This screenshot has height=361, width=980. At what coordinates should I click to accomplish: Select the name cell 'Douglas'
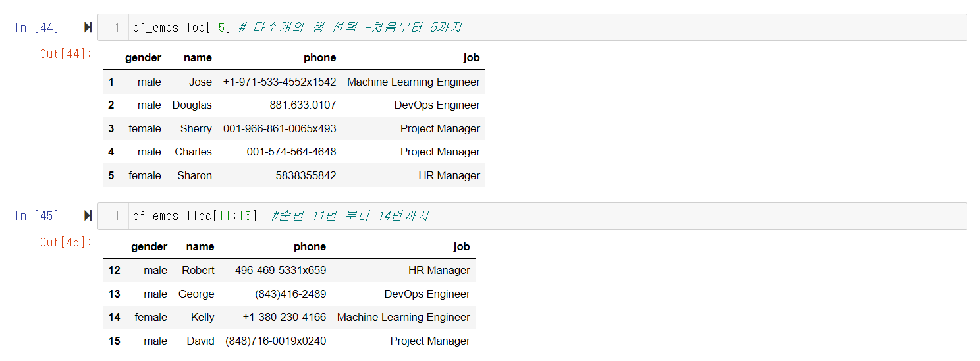(192, 105)
